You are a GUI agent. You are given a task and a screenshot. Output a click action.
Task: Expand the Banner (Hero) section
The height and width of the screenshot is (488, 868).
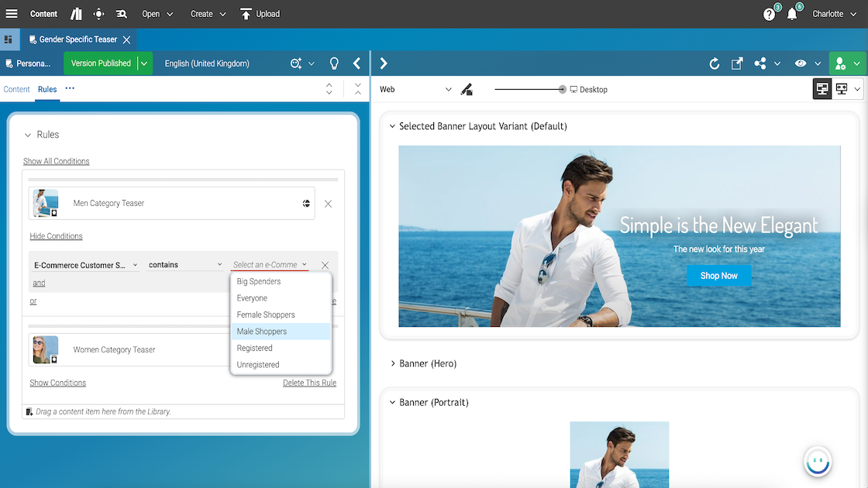tap(392, 363)
